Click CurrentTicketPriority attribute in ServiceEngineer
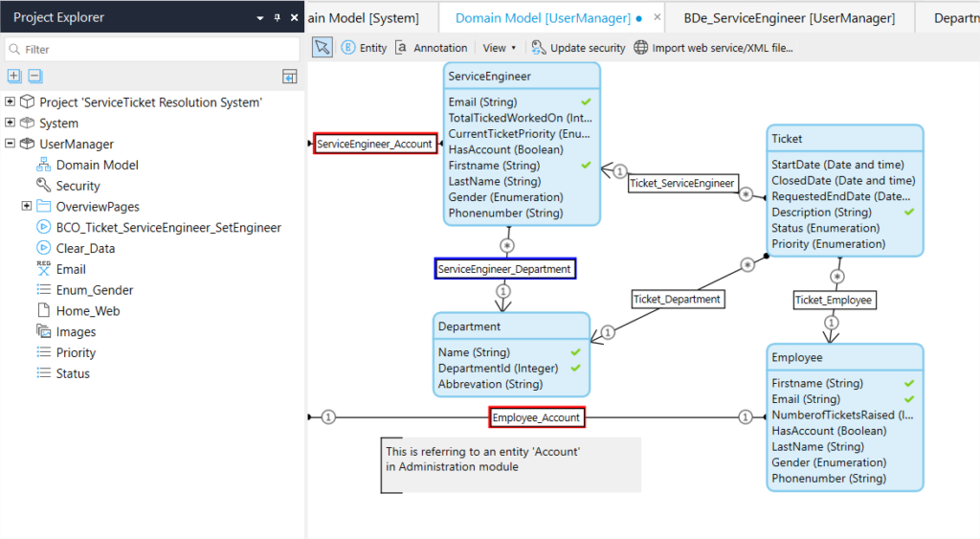The image size is (980, 539). pyautogui.click(x=519, y=133)
